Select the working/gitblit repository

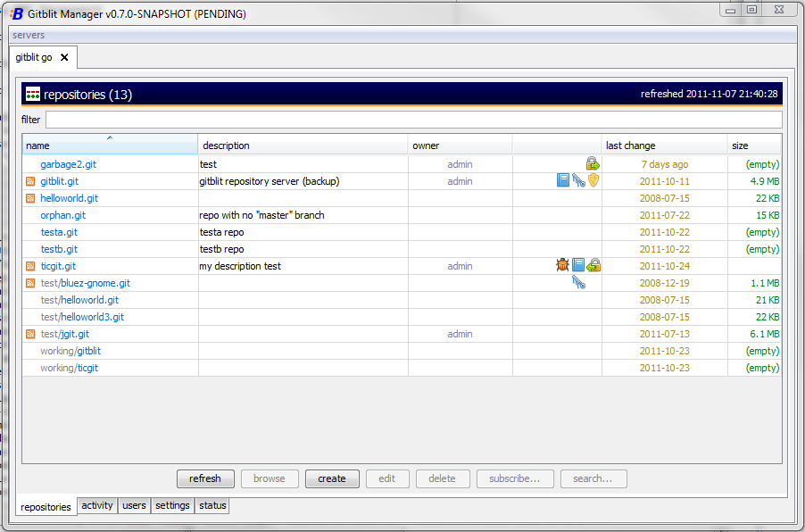point(71,351)
